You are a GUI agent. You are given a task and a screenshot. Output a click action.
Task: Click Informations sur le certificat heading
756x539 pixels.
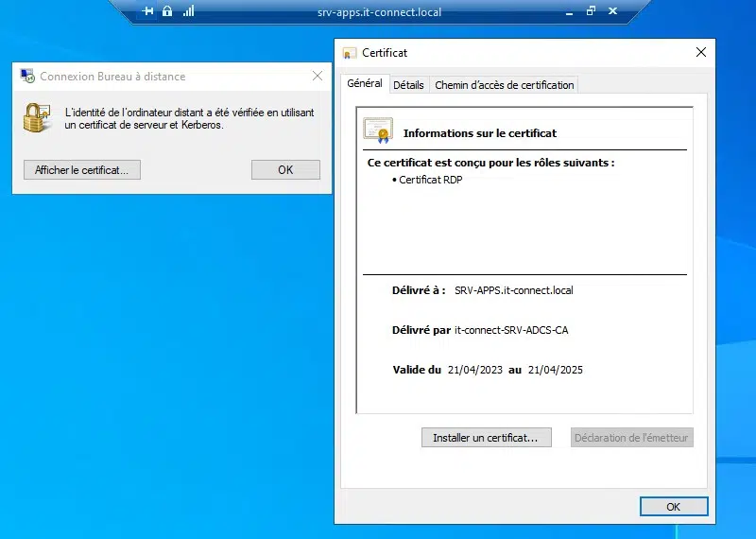pyautogui.click(x=480, y=133)
